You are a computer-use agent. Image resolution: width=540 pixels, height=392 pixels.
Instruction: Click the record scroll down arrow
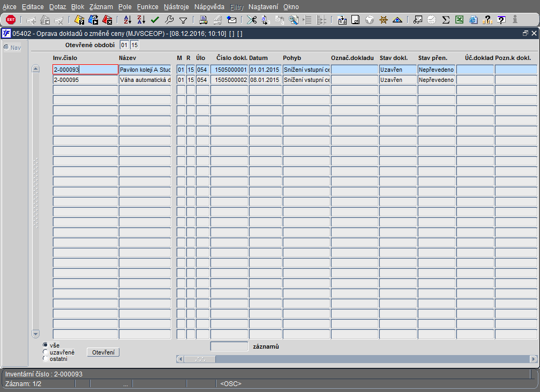coord(35,334)
